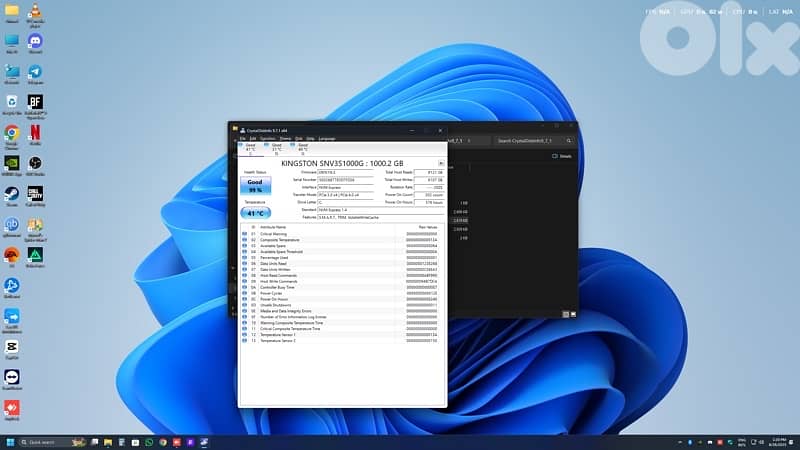Viewport: 800px width, 450px height.
Task: Click the Power On Hours value field
Action: pos(428,203)
